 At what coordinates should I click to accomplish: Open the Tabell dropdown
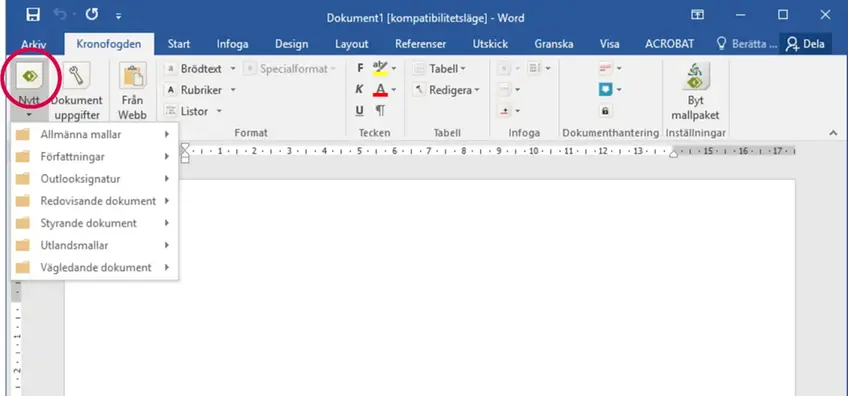point(463,69)
